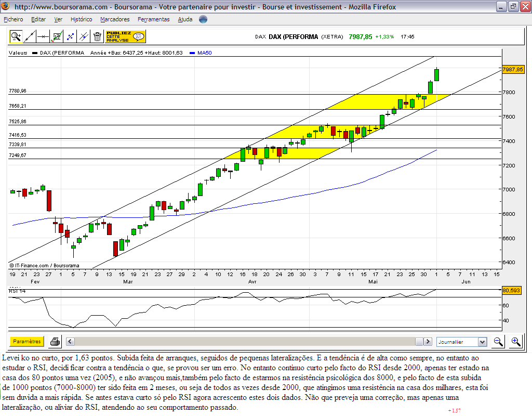Open the Editar menu
Screen dimensions: 532x416
(38, 19)
